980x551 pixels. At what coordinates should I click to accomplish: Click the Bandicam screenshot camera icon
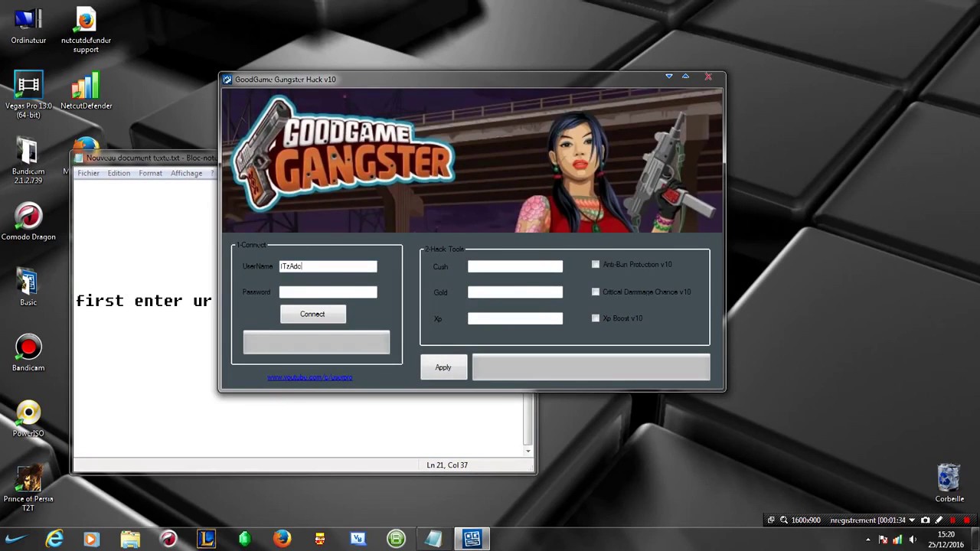(925, 520)
